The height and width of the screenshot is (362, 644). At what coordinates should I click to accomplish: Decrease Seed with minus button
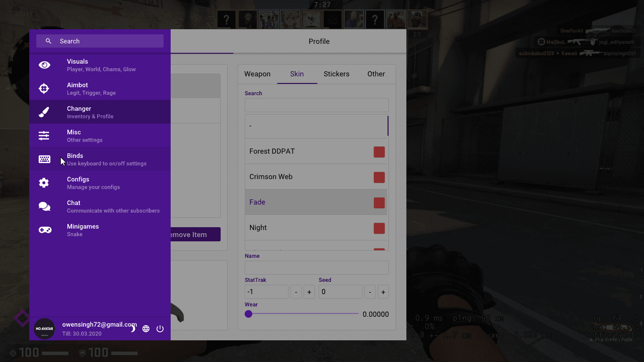point(370,292)
